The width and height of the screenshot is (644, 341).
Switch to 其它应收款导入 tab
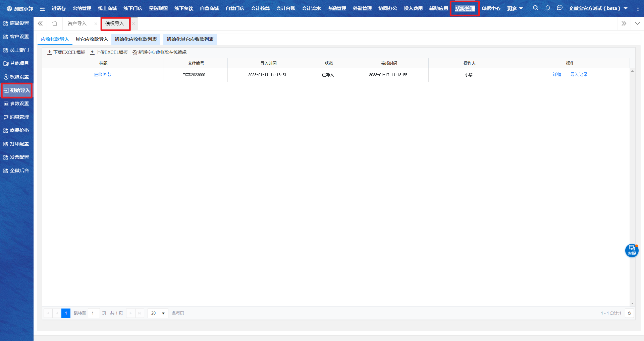point(92,40)
